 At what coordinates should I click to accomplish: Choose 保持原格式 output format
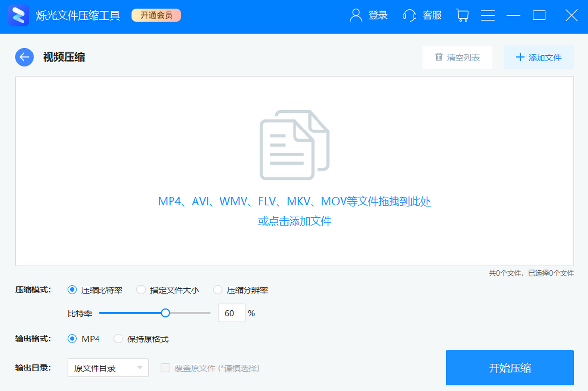(141, 339)
